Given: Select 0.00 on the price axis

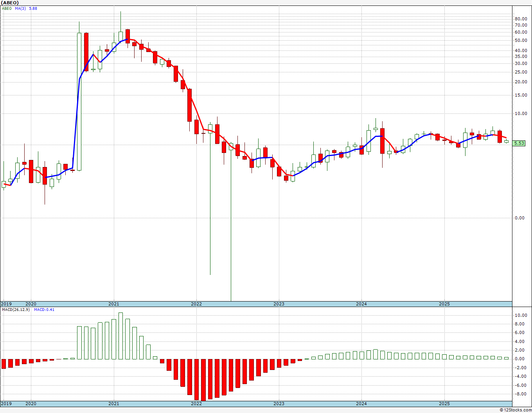Looking at the screenshot, I should 519,218.
